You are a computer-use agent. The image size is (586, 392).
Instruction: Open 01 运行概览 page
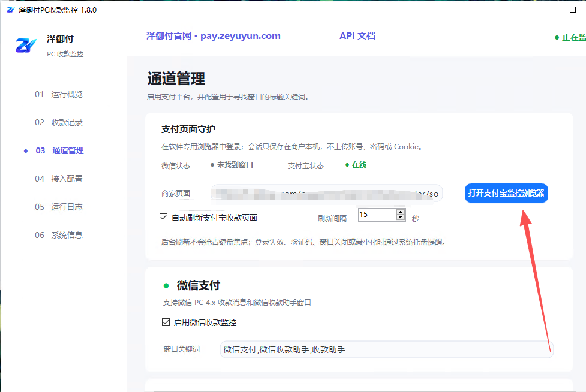[x=59, y=94]
